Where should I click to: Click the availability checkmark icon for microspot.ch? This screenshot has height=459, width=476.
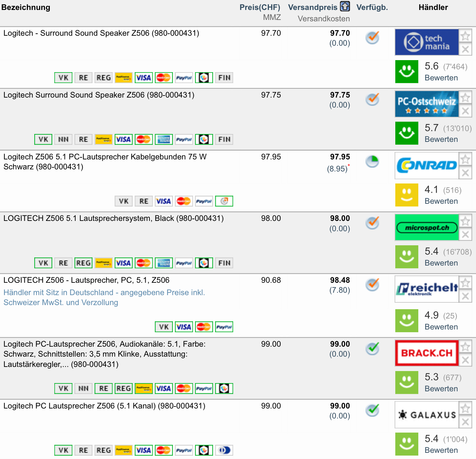tap(372, 223)
